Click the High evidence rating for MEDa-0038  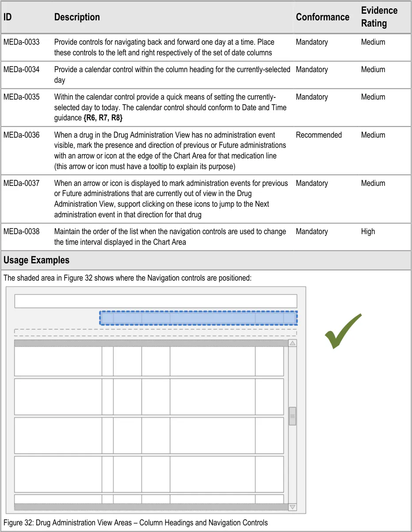tap(367, 231)
